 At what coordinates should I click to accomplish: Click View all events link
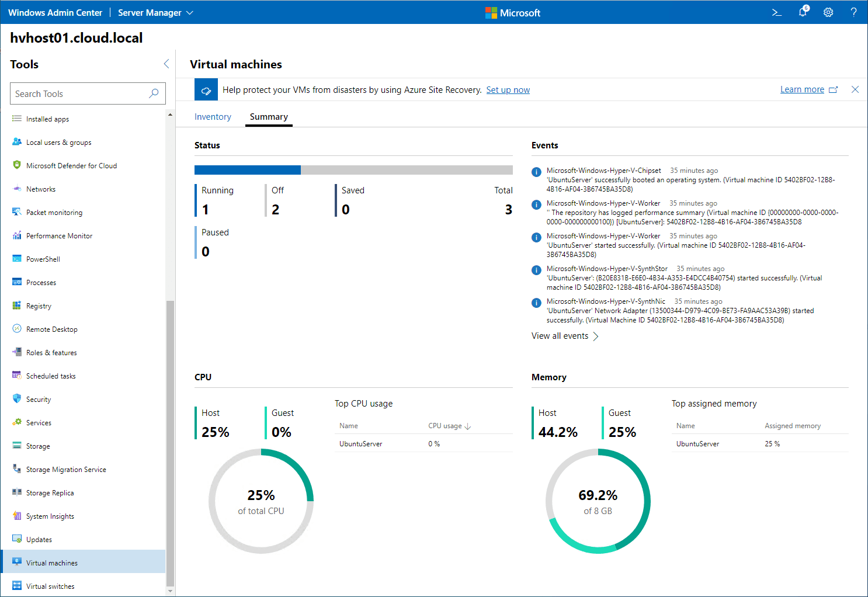point(560,336)
